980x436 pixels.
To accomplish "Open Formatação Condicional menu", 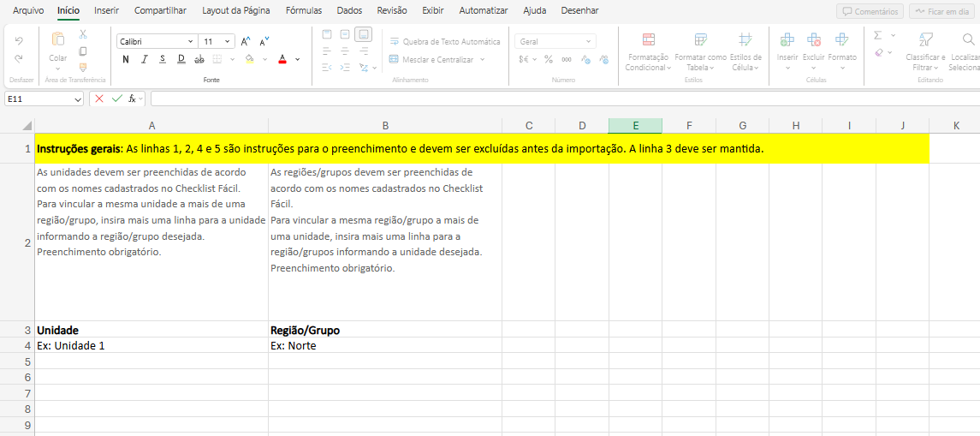I will (x=648, y=51).
